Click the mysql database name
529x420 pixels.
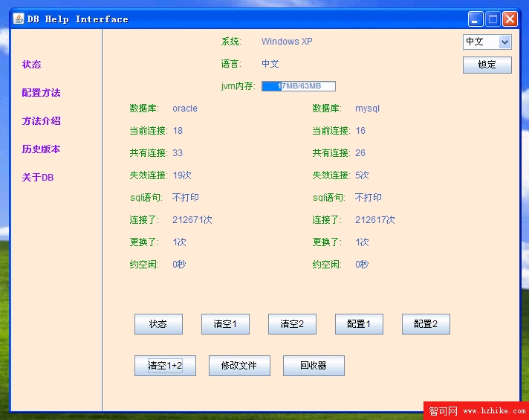[x=367, y=109]
